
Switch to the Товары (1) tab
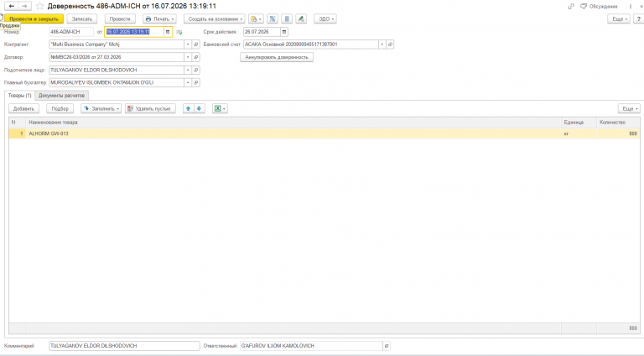20,96
